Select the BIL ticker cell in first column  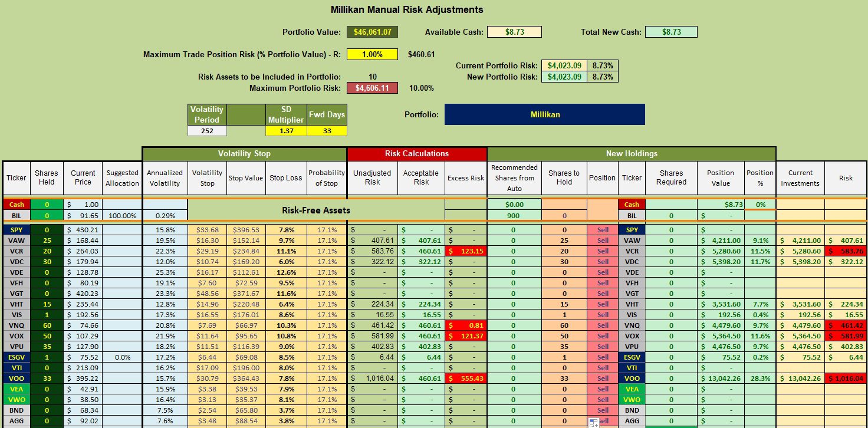click(16, 216)
